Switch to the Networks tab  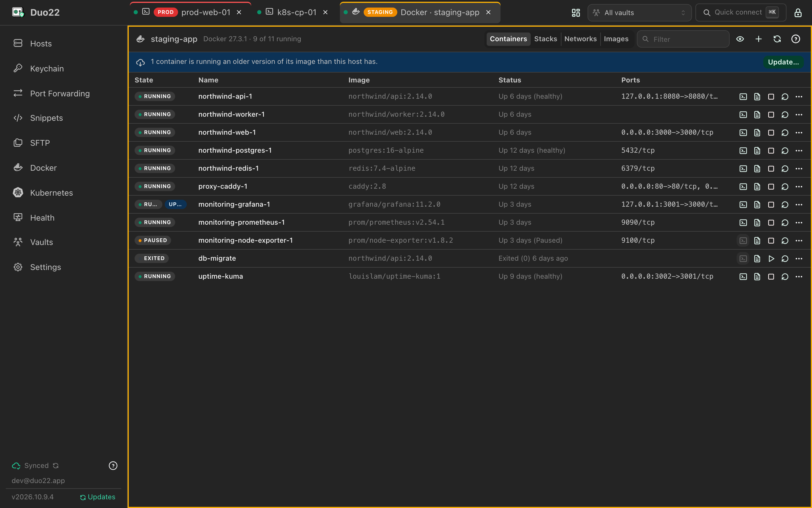581,39
